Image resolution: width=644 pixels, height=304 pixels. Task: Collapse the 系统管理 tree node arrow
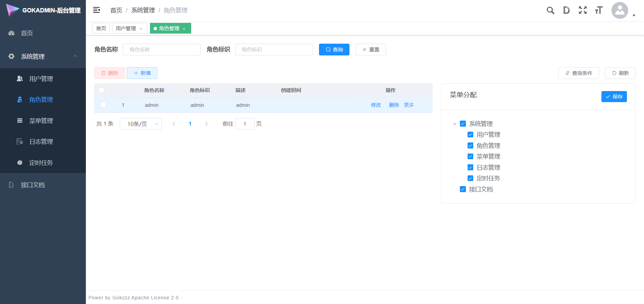point(454,124)
